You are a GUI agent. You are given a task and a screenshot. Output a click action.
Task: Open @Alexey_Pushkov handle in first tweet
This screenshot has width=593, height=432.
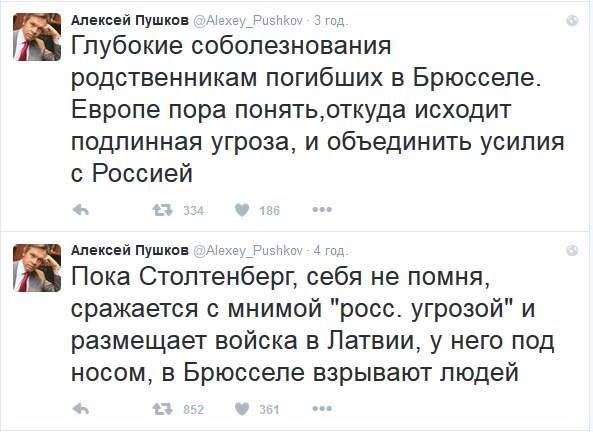click(x=248, y=21)
